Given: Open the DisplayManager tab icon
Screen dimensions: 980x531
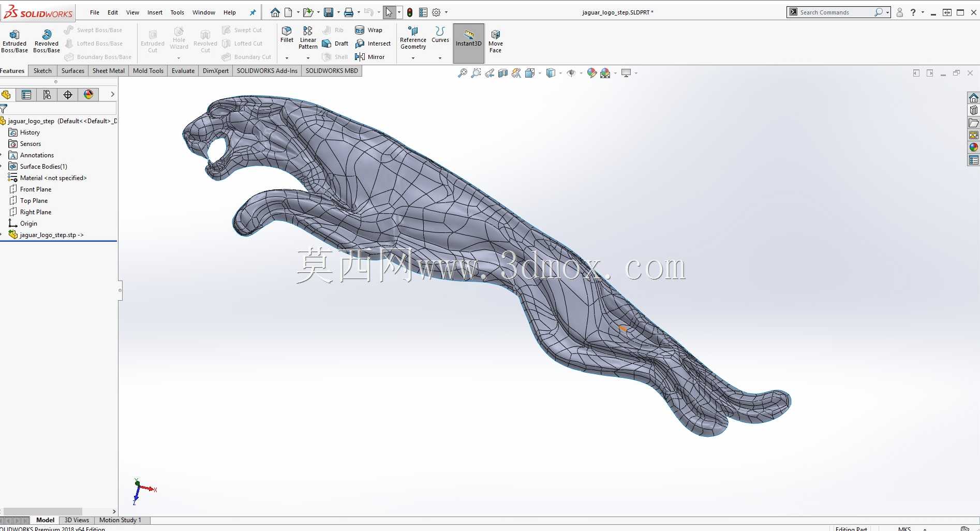Looking at the screenshot, I should (88, 94).
